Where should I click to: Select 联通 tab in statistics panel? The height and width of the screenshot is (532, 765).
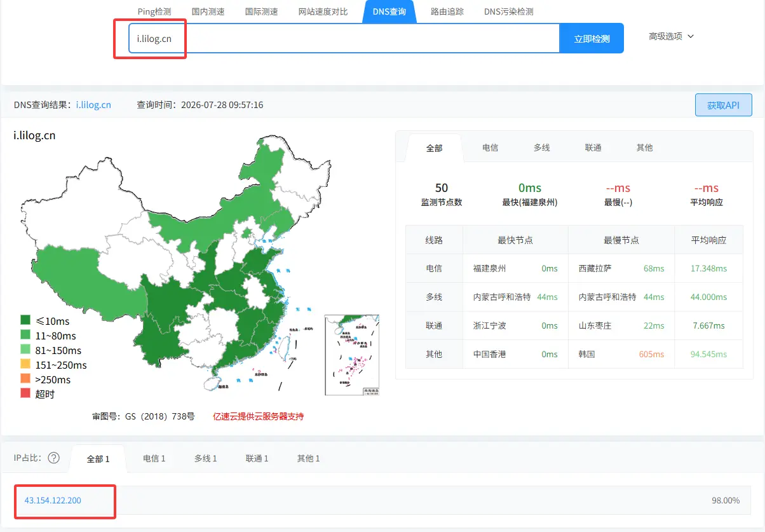(593, 147)
